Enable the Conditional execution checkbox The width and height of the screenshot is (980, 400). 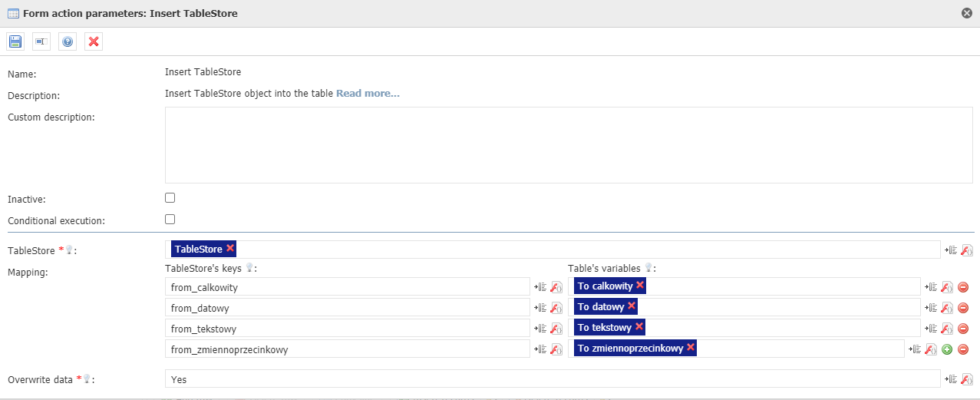tap(170, 220)
